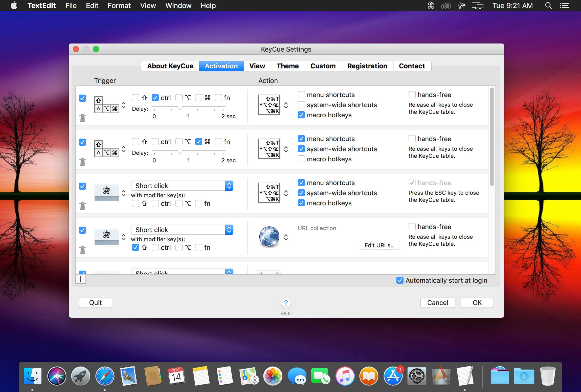
Task: Open the first Short click dropdown
Action: (182, 186)
